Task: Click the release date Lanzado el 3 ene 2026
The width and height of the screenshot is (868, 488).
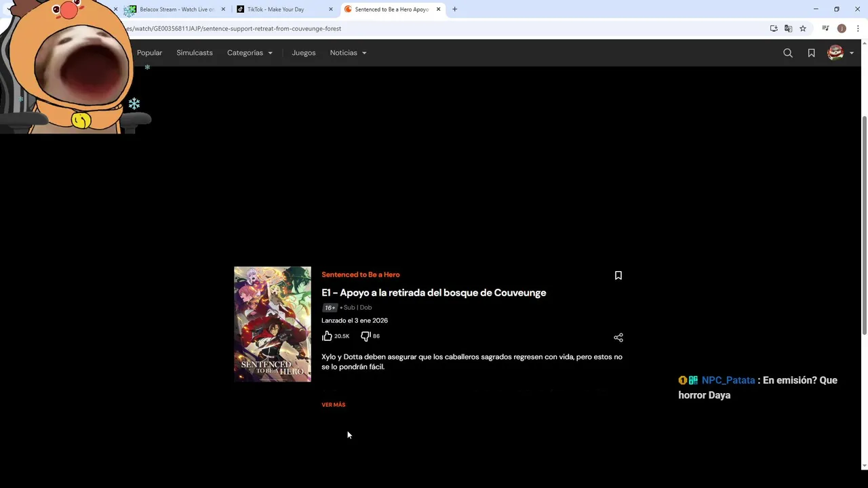Action: tap(355, 321)
